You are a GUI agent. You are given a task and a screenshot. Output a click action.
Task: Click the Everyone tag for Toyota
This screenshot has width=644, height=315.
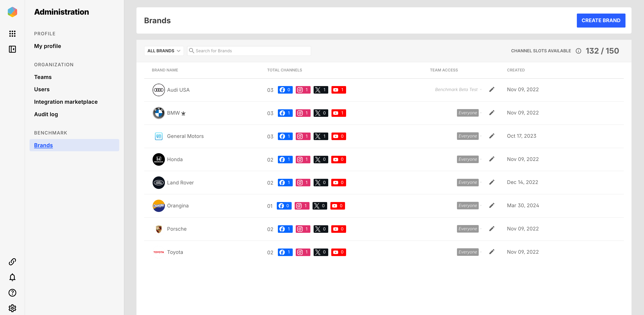[468, 252]
